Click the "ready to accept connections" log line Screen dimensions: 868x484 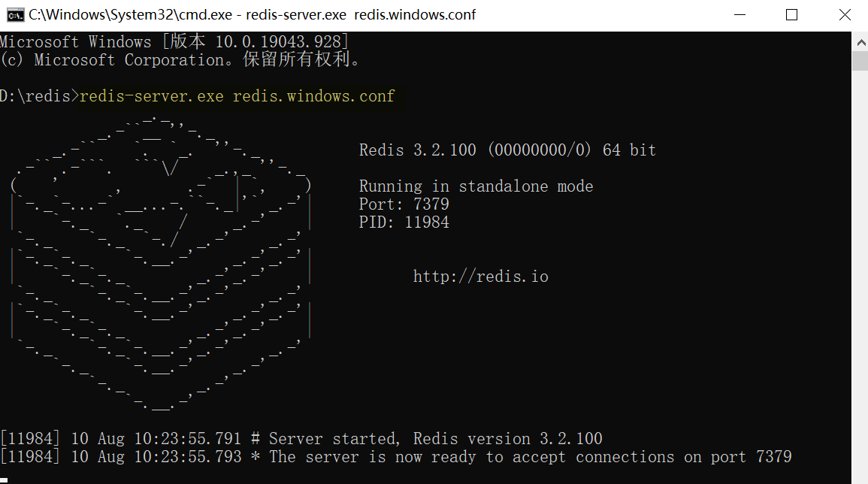click(395, 457)
